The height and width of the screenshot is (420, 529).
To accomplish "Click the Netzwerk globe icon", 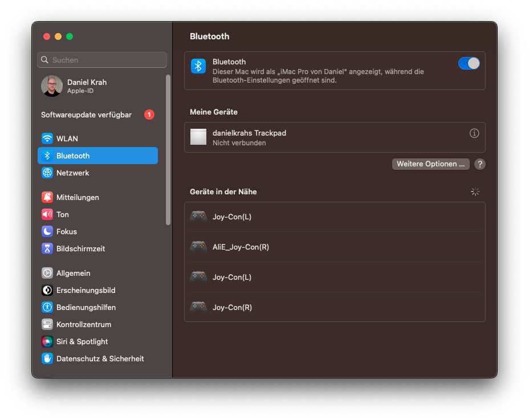I will coord(47,173).
